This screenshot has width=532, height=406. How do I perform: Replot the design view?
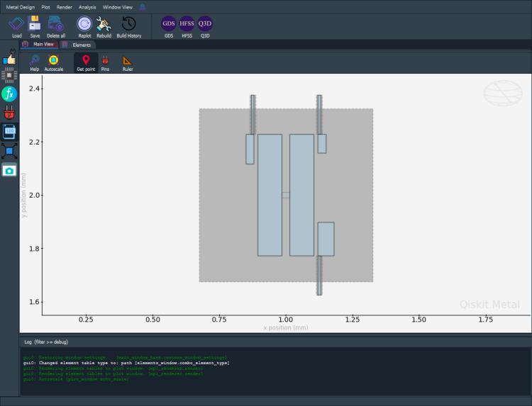pos(84,27)
